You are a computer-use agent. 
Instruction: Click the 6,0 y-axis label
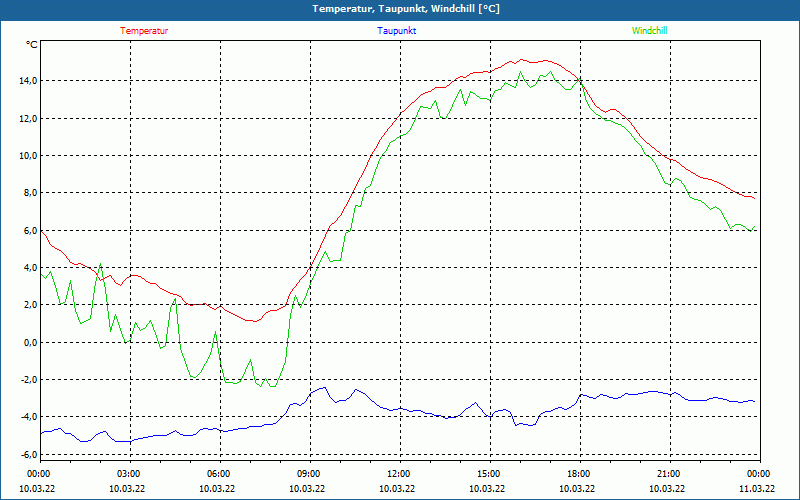(x=30, y=231)
